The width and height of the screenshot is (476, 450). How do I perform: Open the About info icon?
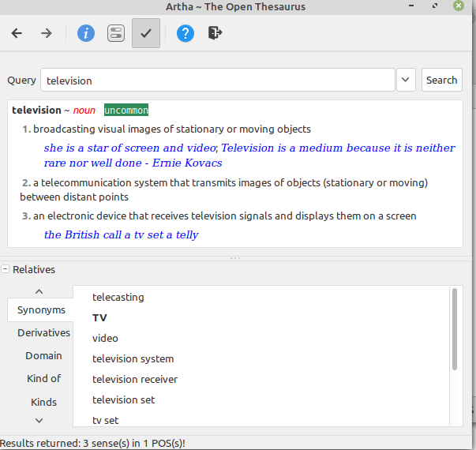pyautogui.click(x=86, y=33)
